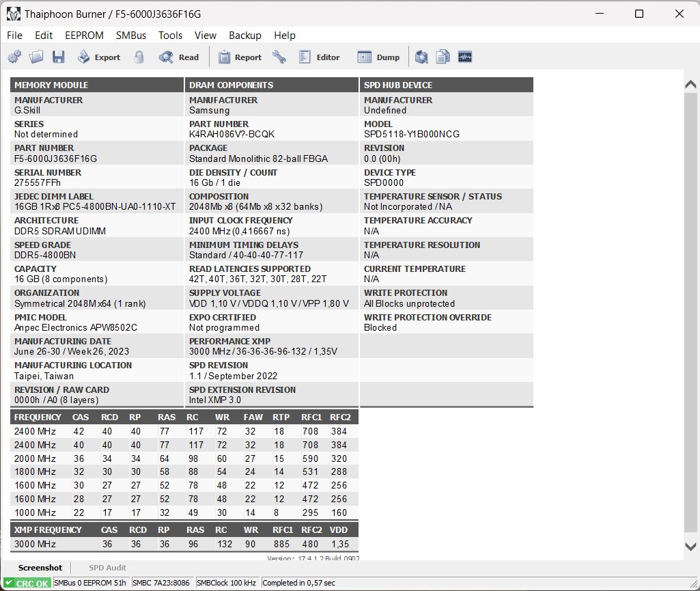
Task: Open the Tools menu
Action: pos(171,36)
